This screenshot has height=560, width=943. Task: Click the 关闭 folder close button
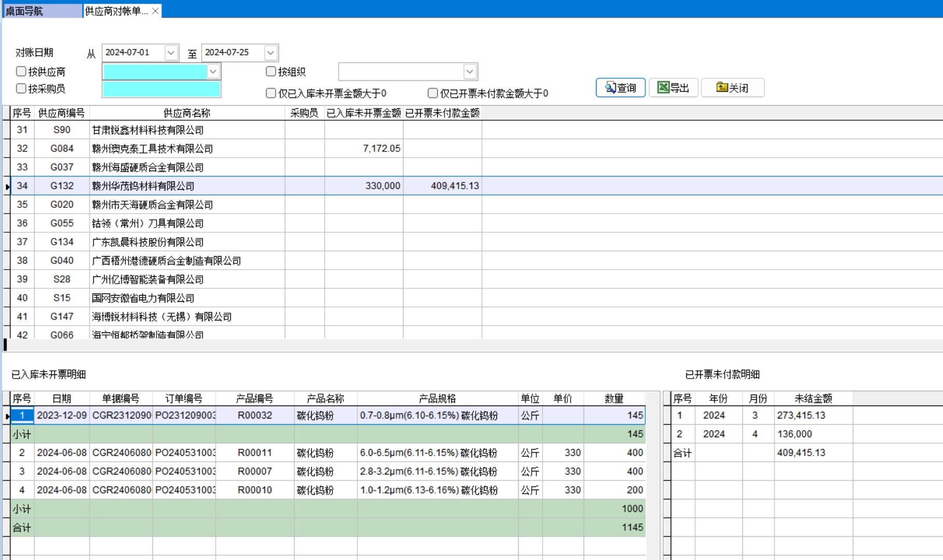732,88
